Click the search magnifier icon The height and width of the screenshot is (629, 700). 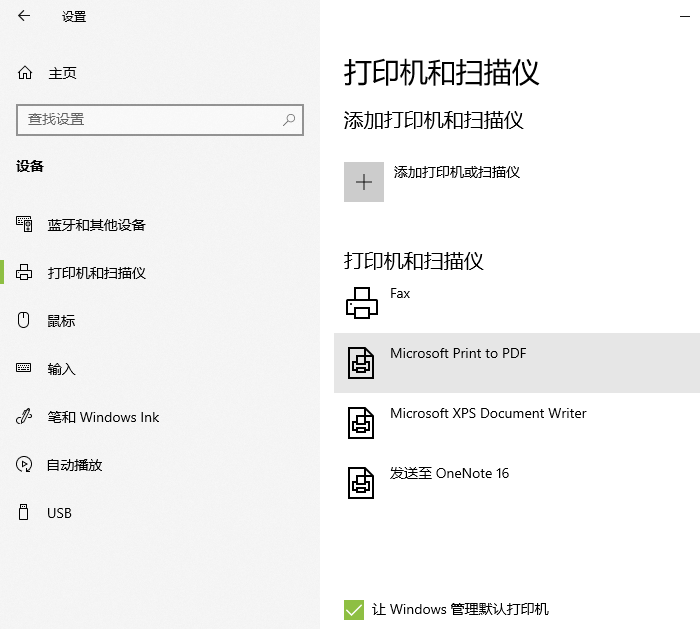pyautogui.click(x=289, y=119)
